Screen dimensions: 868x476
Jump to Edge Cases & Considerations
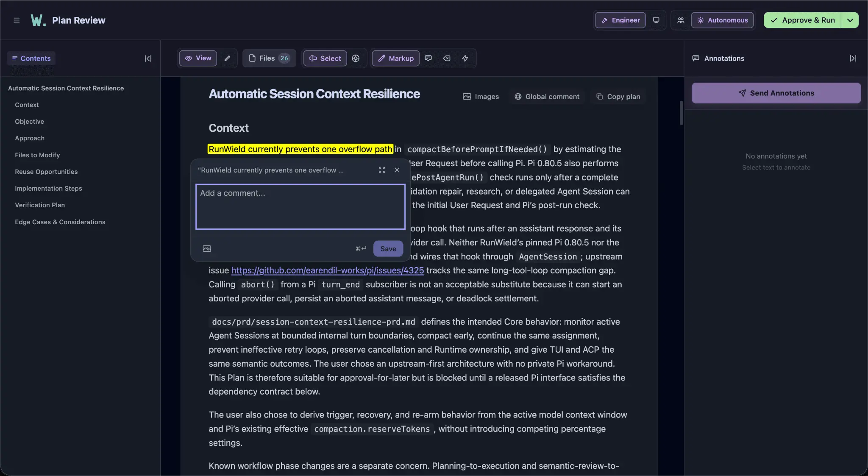[x=60, y=222]
